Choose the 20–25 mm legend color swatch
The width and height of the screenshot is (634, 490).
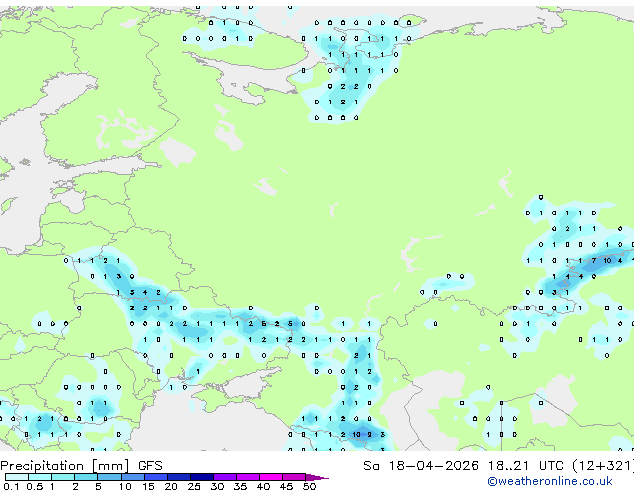click(x=179, y=477)
